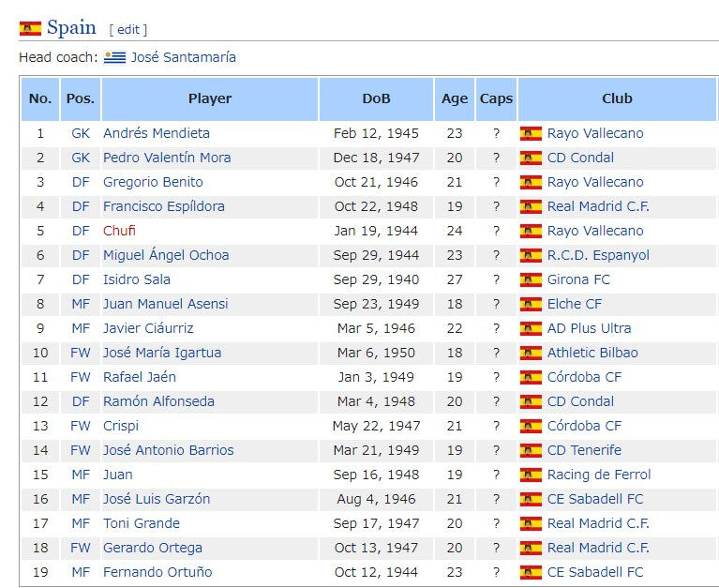Click the flag icon beside R.C.D. Espanyol
Viewport: 719px width, 588px height.
pyautogui.click(x=531, y=255)
